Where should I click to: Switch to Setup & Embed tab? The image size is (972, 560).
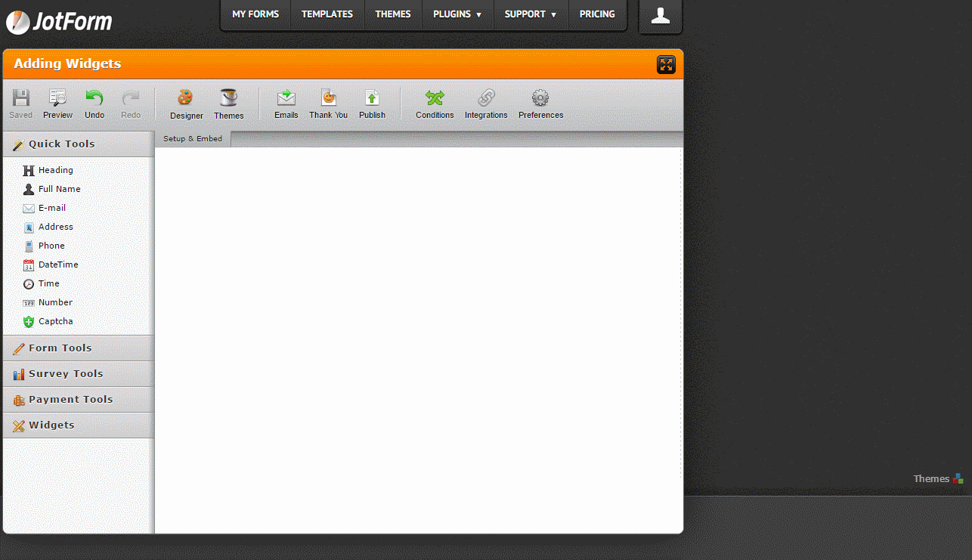pos(193,139)
